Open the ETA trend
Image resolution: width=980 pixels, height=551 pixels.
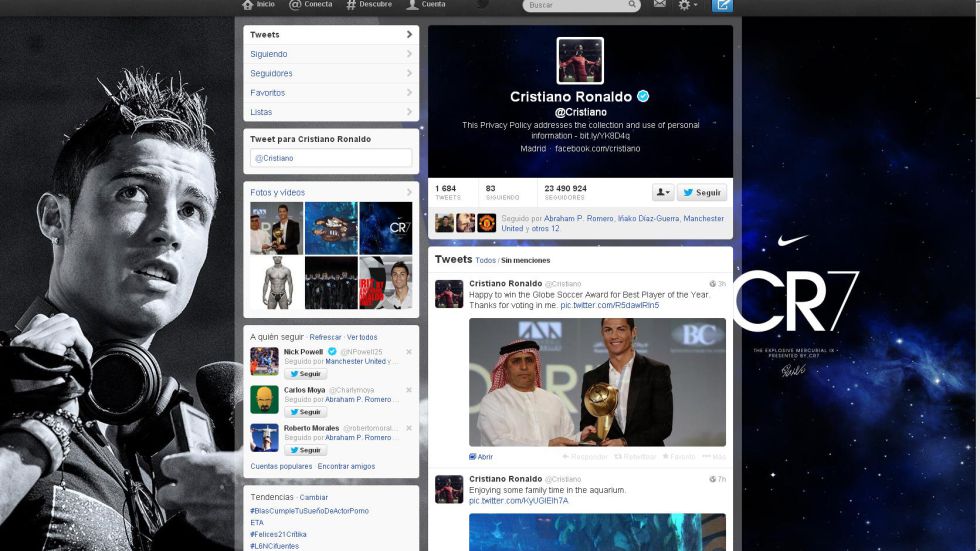(x=257, y=523)
